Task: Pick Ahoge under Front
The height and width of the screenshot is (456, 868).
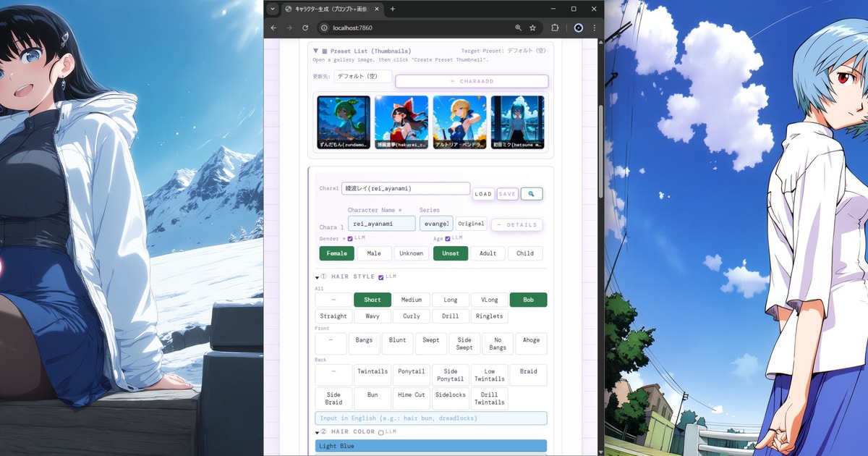Action: [x=531, y=344]
